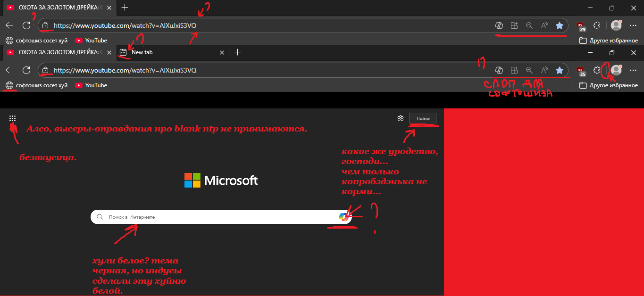Click the uBlock Origin icon with badge 29
The width and height of the screenshot is (644, 296).
click(580, 26)
